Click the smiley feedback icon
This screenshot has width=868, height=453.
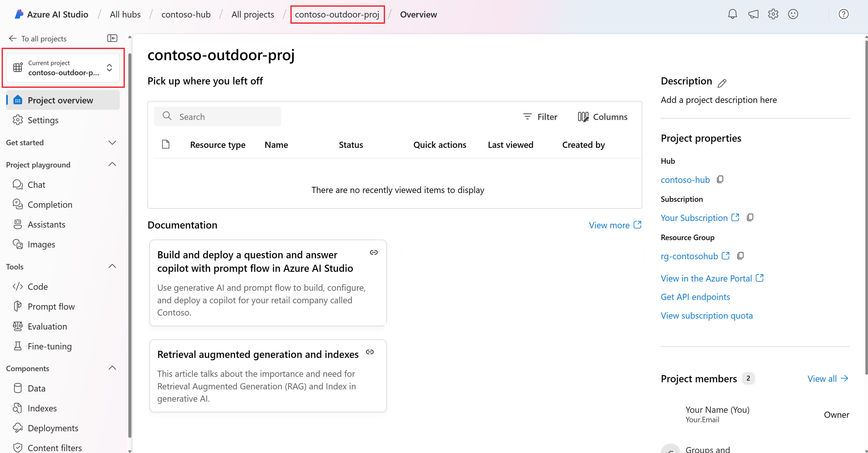793,14
